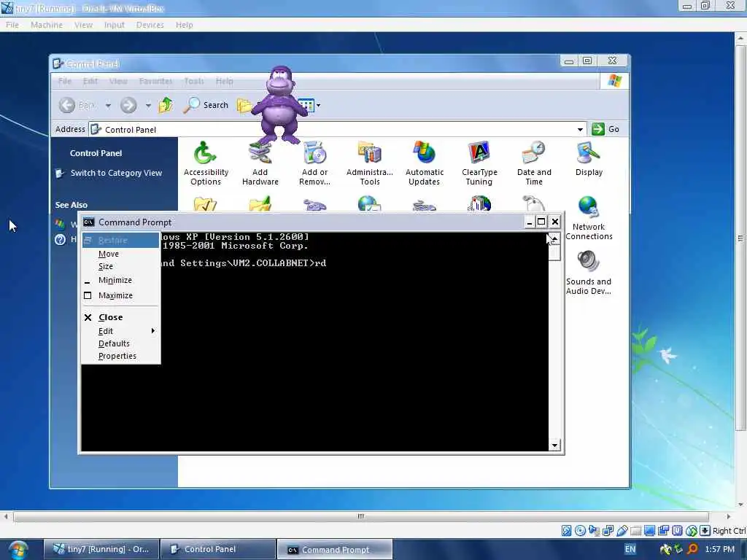
Task: Open VirtualBox Machine menu
Action: pyautogui.click(x=47, y=25)
